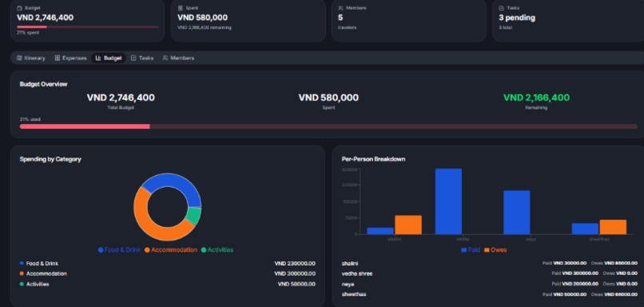This screenshot has height=307, width=644.
Task: Go to the Tasks tab
Action: (x=142, y=58)
